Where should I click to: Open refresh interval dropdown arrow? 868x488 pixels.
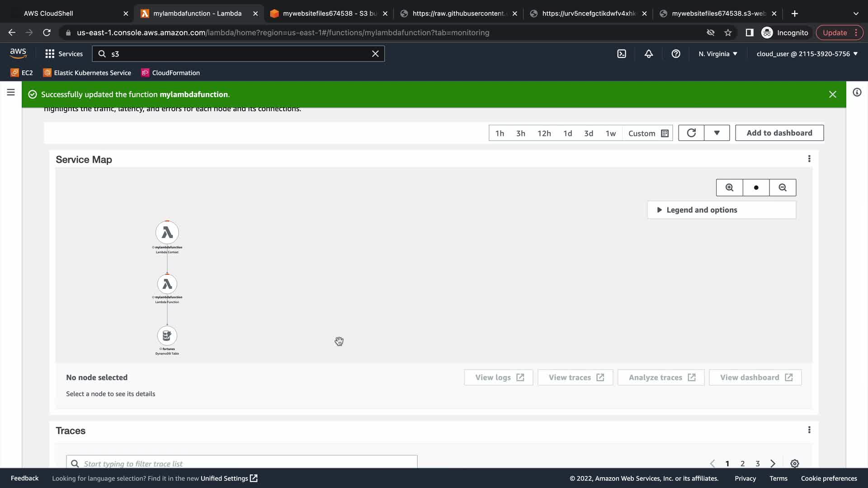click(717, 133)
